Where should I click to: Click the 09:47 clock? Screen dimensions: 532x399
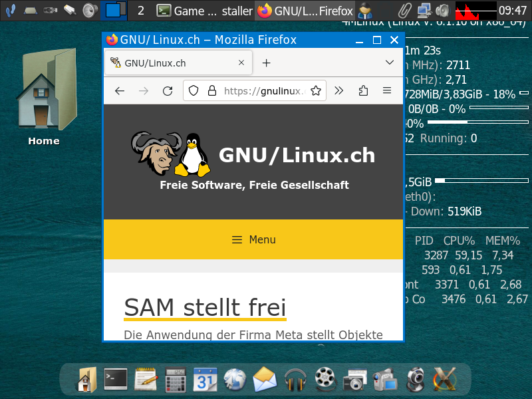pos(512,11)
